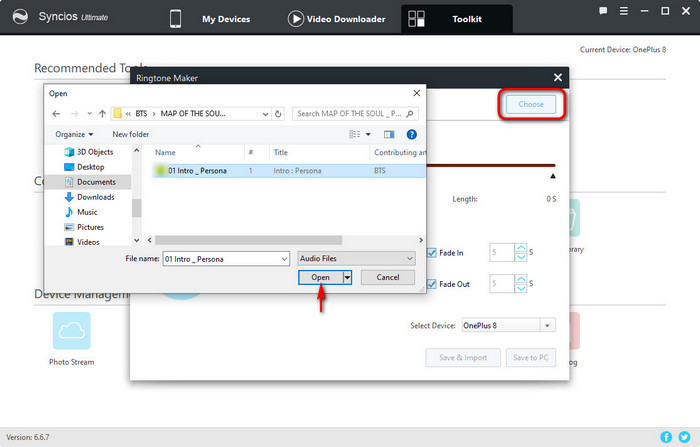Open the Select Device dropdown
The height and width of the screenshot is (447, 700).
[506, 325]
